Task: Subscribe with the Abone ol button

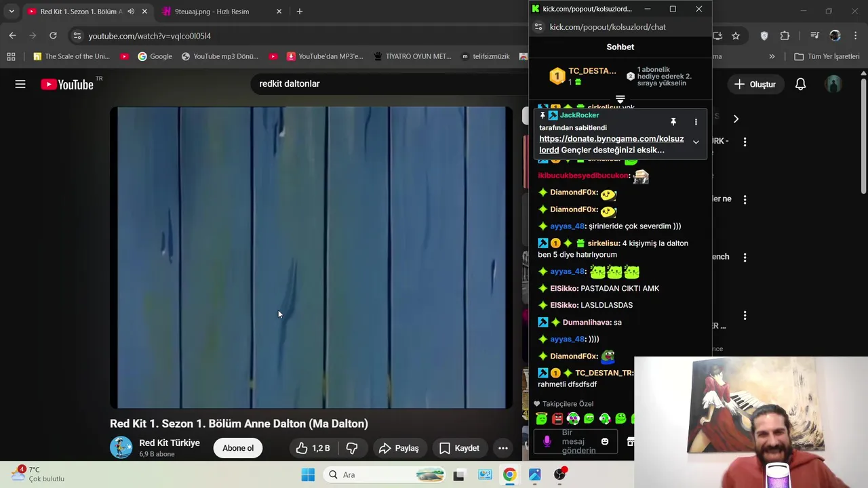Action: click(x=238, y=448)
